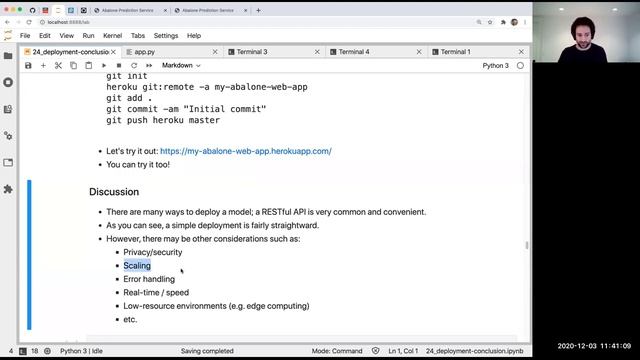
Task: Close the app.py tab
Action: pos(215,52)
